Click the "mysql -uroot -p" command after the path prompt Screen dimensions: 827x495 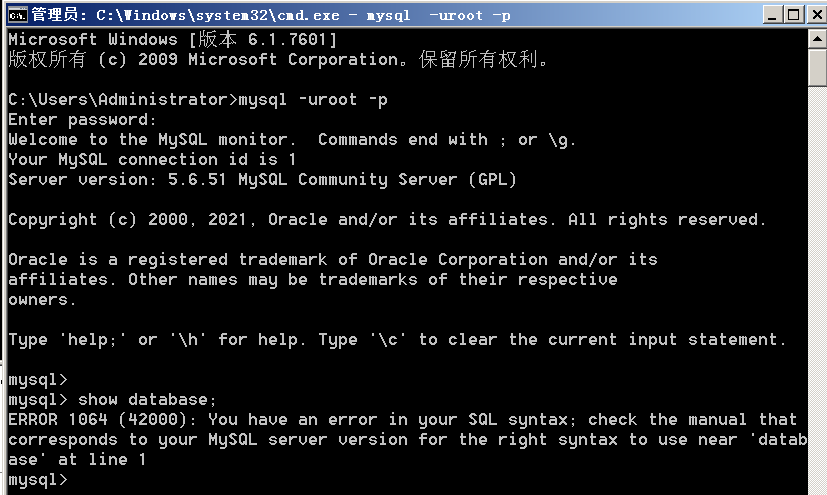point(313,100)
